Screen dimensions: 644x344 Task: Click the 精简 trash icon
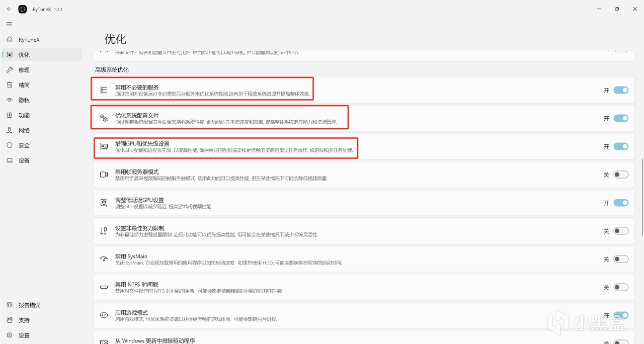10,85
